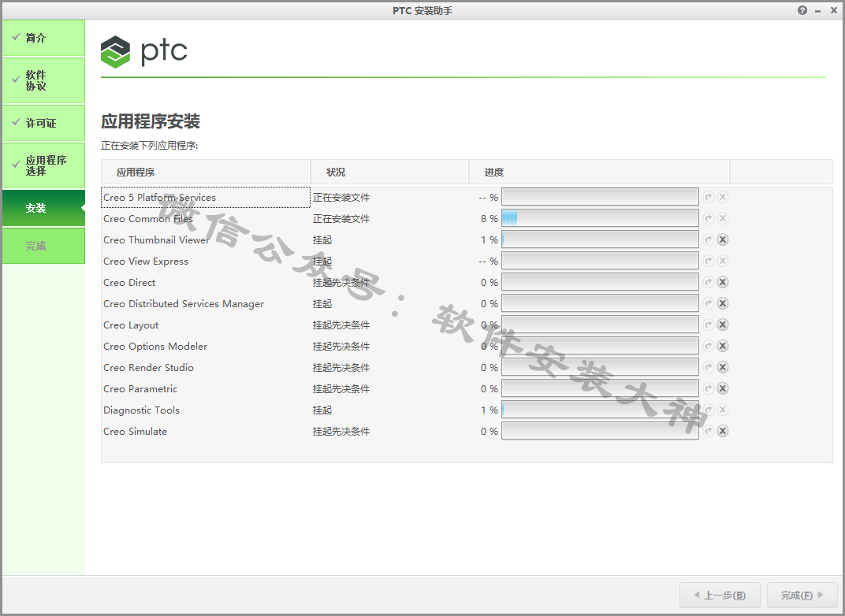845x616 pixels.
Task: Select the 应用程序选择 step
Action: coord(43,165)
